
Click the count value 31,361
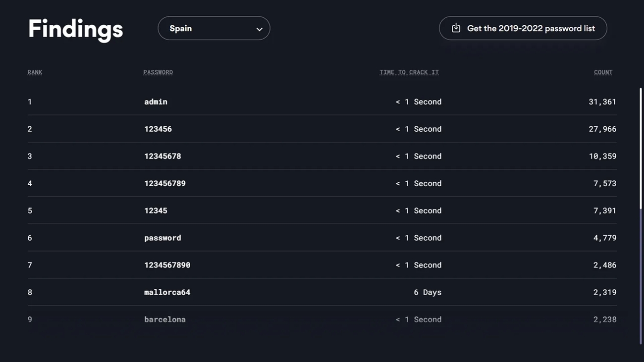coord(602,102)
